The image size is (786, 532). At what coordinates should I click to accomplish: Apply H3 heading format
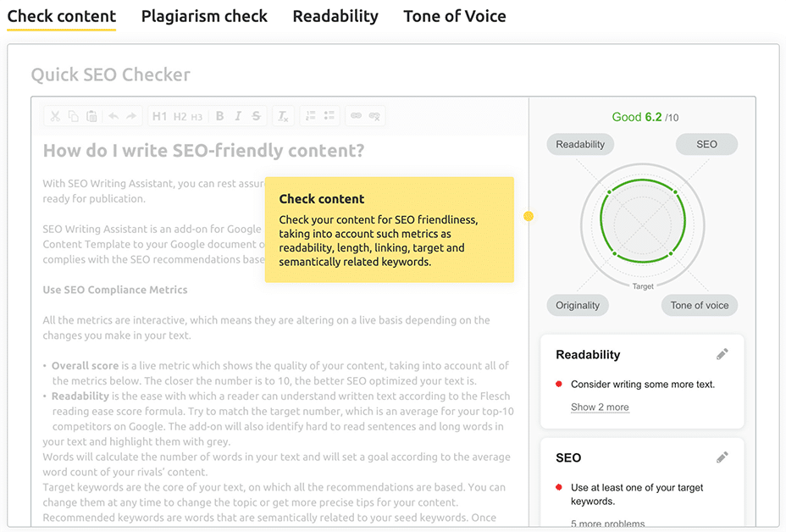click(196, 118)
